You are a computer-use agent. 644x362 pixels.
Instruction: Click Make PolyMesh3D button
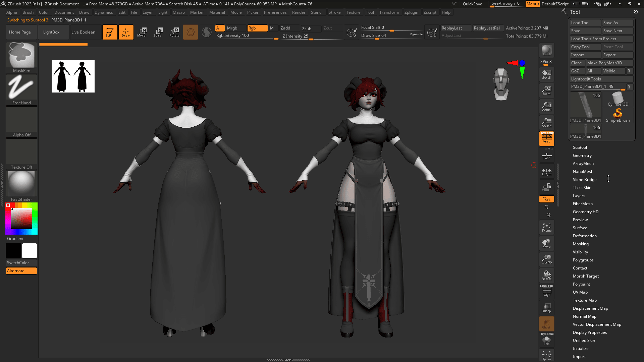coord(609,63)
